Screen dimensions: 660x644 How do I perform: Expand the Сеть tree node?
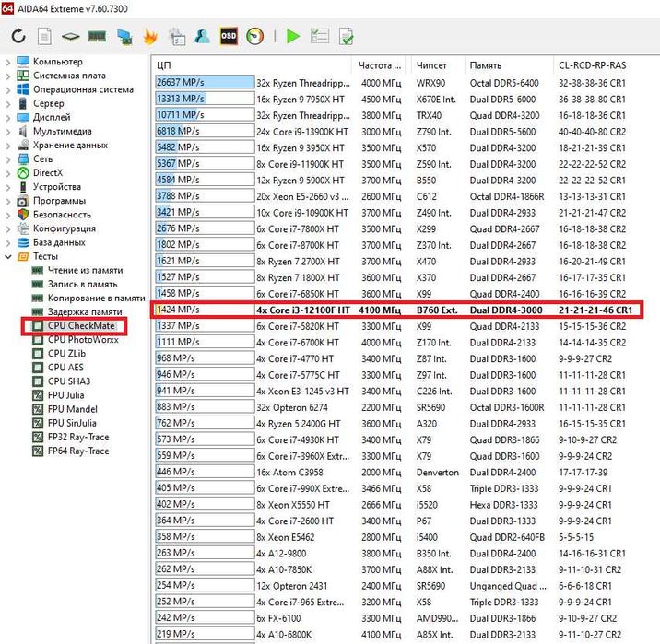click(x=8, y=159)
